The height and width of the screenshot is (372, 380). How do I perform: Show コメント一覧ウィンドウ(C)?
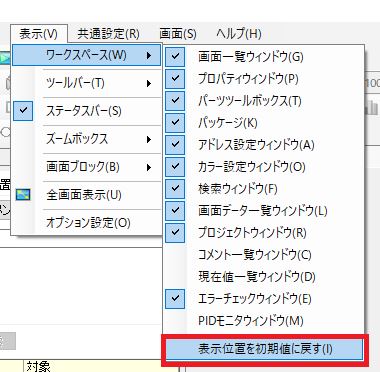point(263,254)
